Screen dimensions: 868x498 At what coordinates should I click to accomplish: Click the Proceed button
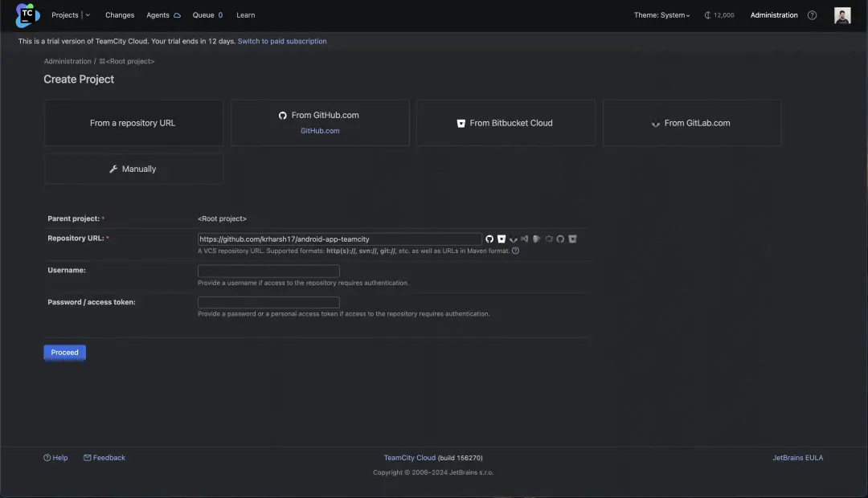pos(65,353)
